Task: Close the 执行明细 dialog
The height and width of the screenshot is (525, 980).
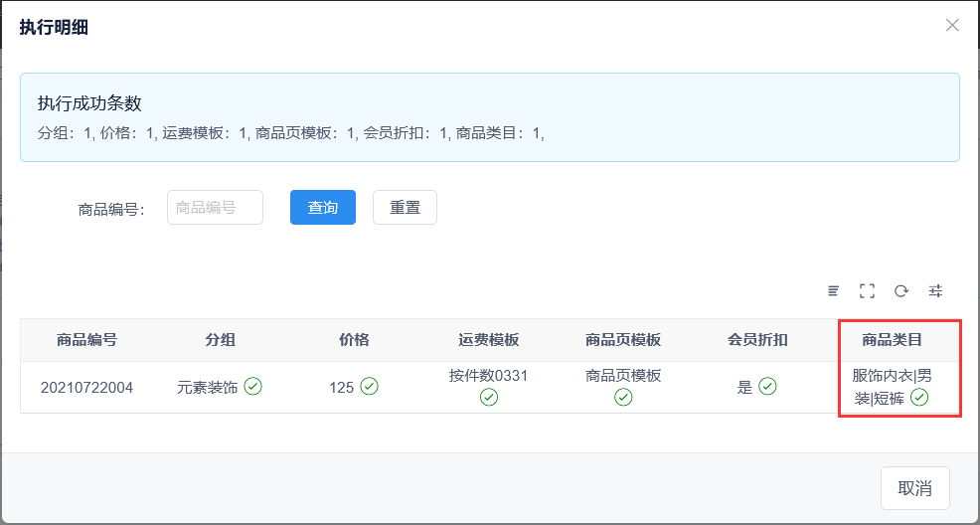Action: pyautogui.click(x=952, y=26)
